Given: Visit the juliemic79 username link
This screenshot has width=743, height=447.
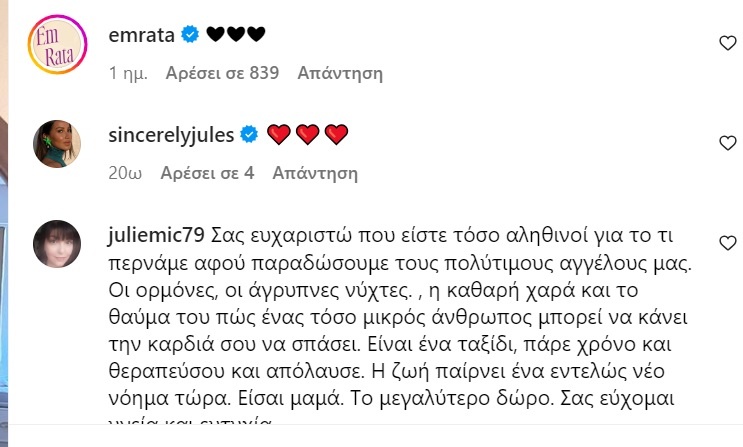Looking at the screenshot, I should point(153,240).
